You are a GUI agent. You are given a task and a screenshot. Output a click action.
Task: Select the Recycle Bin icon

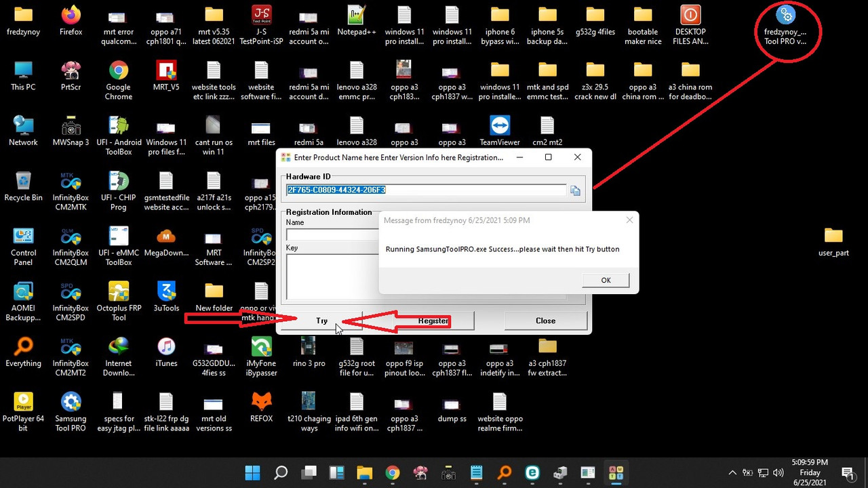click(x=23, y=186)
